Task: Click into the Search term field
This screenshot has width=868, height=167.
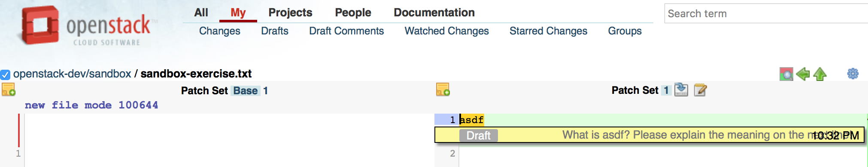Action: pos(766,13)
